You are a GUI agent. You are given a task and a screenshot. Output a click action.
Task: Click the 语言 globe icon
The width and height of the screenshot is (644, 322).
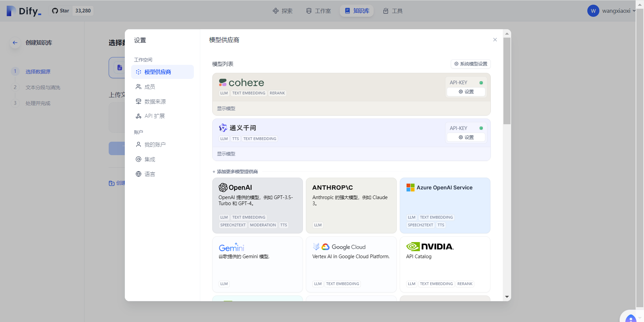(138, 174)
